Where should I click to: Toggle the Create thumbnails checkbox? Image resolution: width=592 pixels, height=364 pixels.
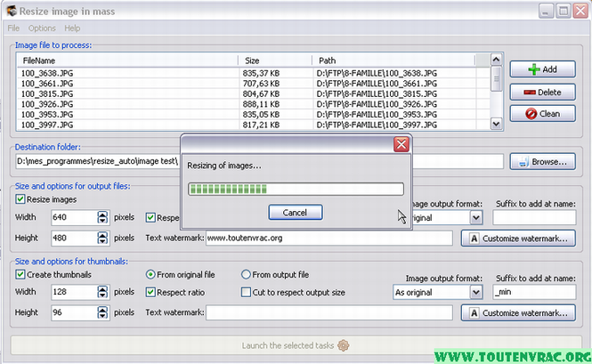21,274
